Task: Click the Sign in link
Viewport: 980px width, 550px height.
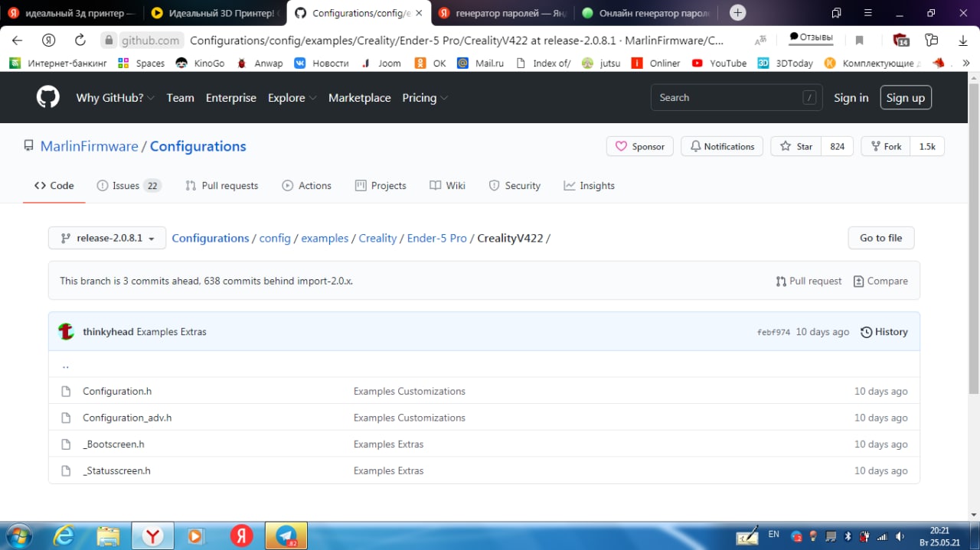Action: point(851,98)
